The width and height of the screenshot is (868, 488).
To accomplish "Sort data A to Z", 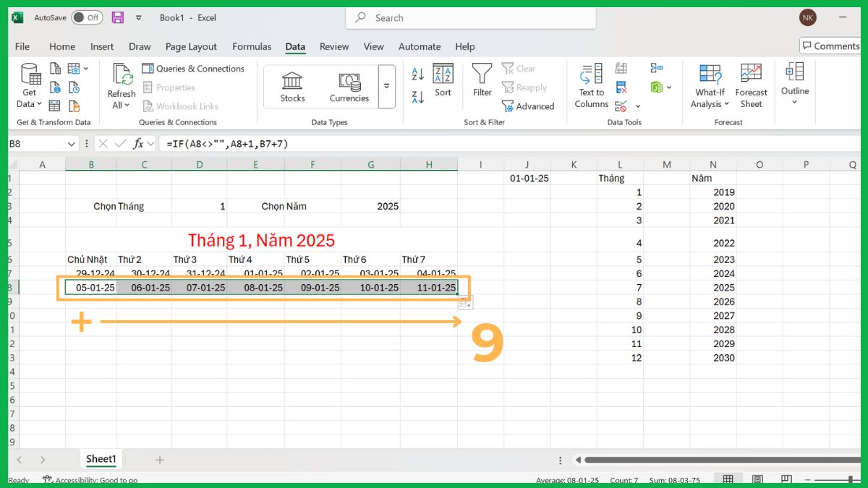I will coord(417,74).
